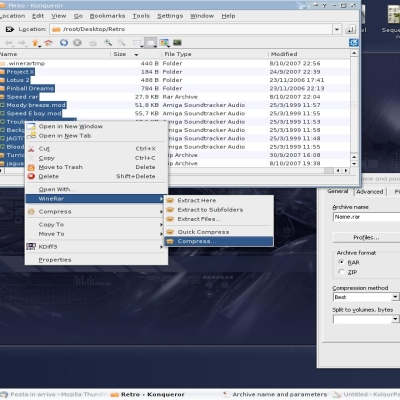Click the Konqueror animated gear logo
The width and height of the screenshot is (400, 400).
[x=353, y=43]
